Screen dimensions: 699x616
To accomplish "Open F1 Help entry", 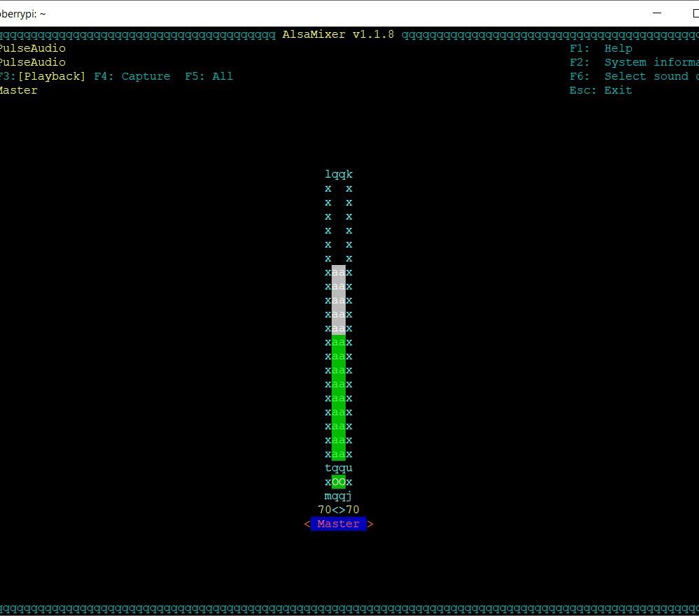I will (601, 48).
